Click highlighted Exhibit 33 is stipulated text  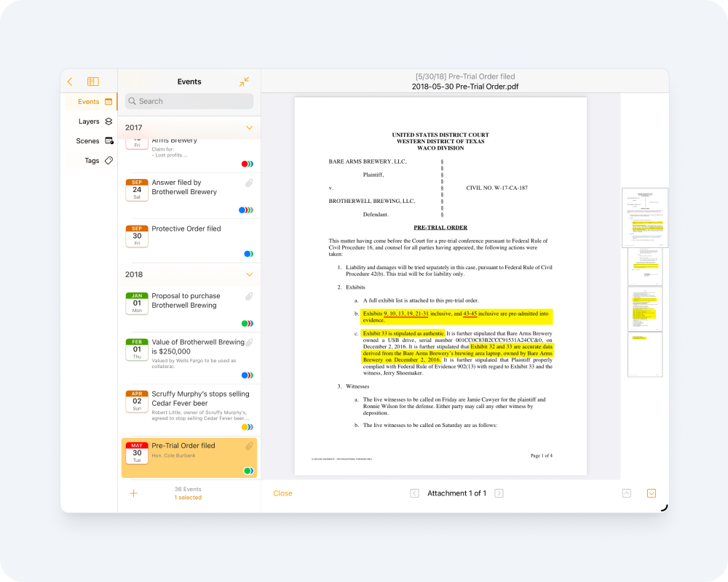pyautogui.click(x=403, y=333)
